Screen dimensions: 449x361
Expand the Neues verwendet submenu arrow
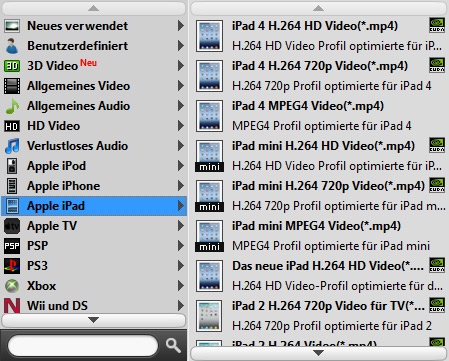181,26
